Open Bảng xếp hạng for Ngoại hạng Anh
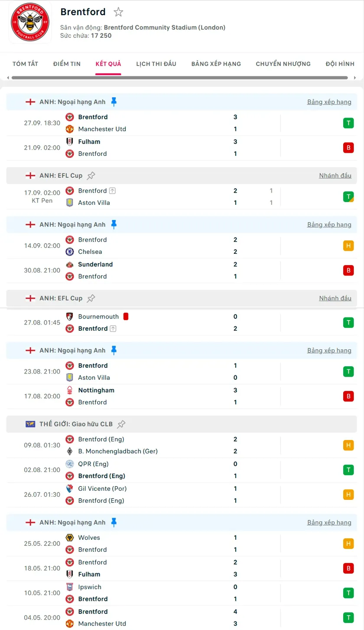 point(330,102)
